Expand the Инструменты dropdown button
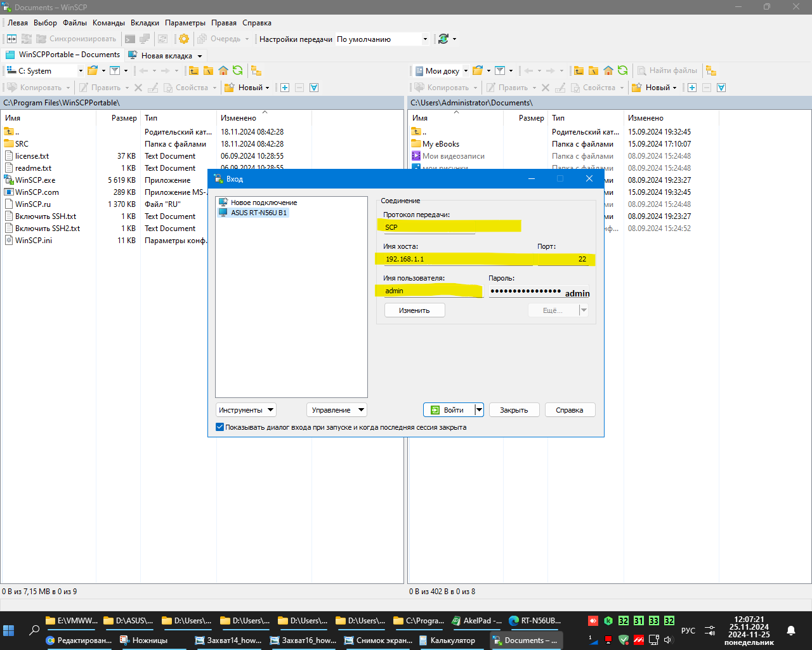This screenshot has height=650, width=812. [246, 410]
